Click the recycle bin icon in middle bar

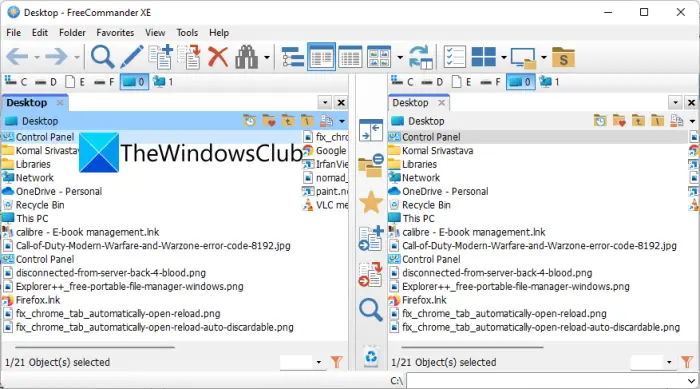click(371, 356)
